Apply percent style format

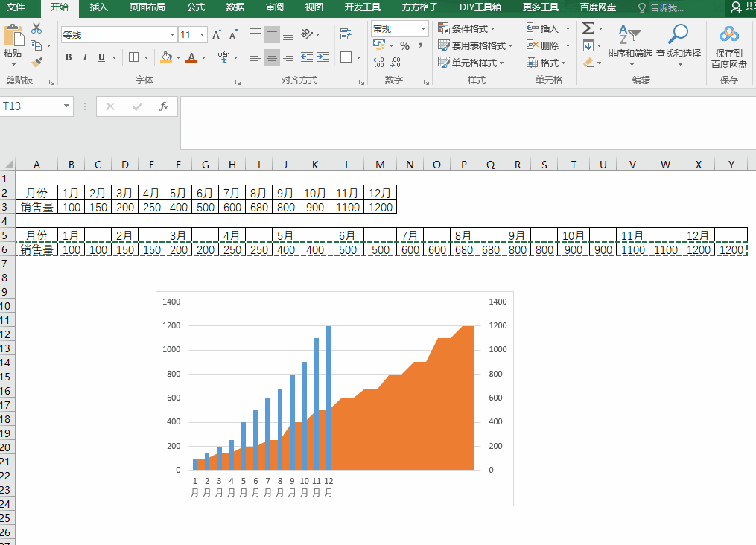pos(405,45)
